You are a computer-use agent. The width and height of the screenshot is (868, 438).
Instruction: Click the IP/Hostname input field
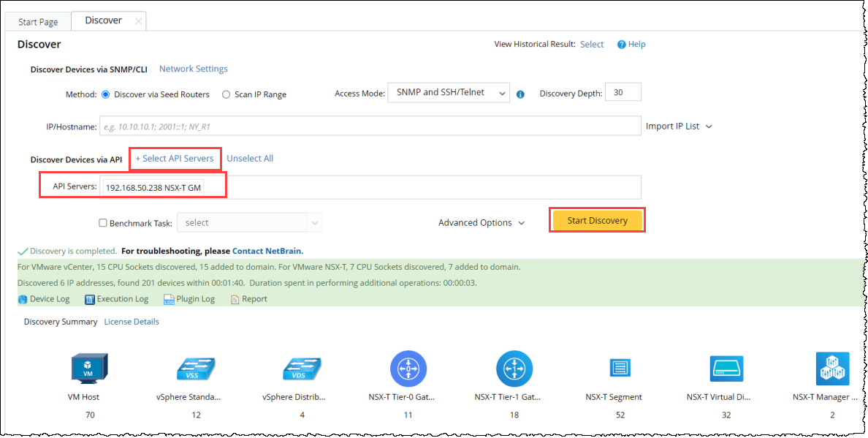(x=370, y=127)
